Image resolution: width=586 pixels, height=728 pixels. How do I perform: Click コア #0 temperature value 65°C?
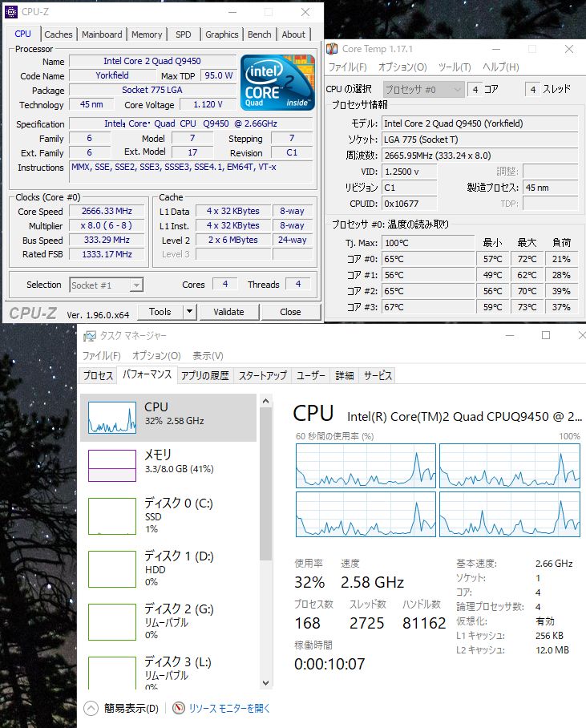tap(428, 259)
